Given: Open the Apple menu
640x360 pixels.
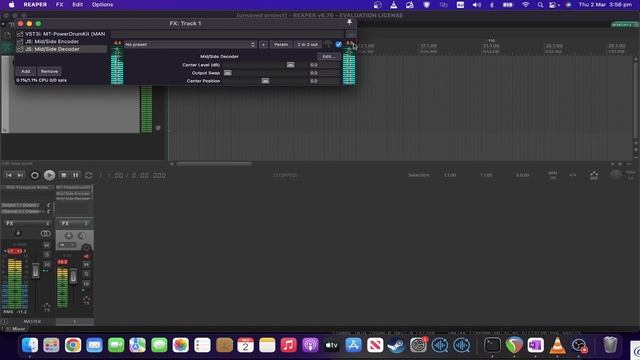Looking at the screenshot, I should [11, 4].
